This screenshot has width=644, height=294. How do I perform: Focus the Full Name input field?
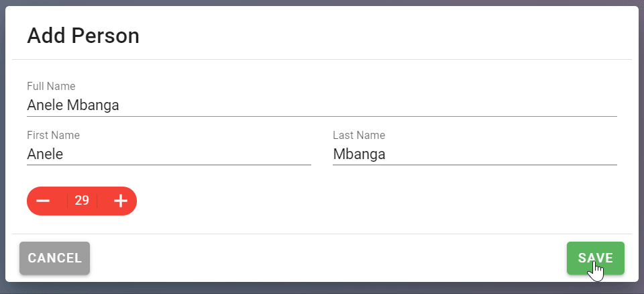click(322, 105)
